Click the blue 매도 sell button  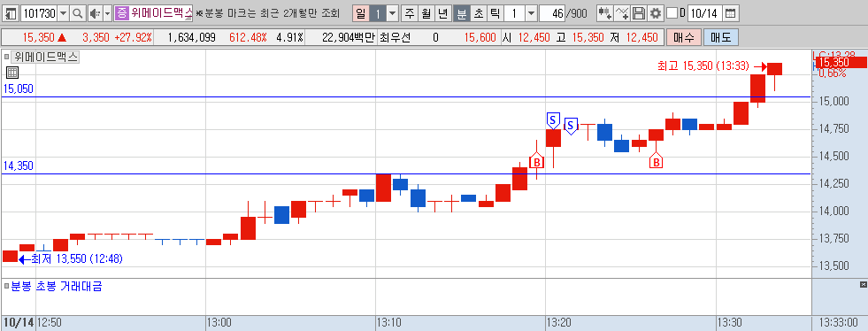pos(721,38)
